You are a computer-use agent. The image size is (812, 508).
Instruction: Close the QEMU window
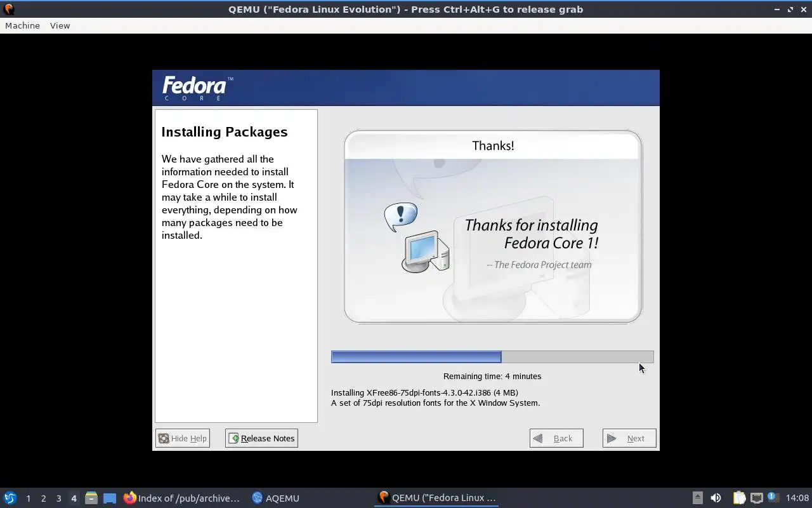803,10
